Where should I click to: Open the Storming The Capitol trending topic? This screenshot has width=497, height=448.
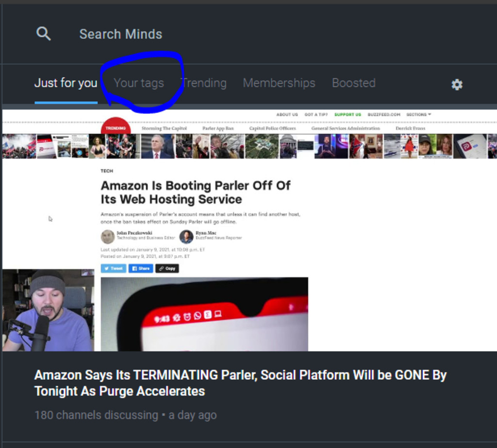(x=164, y=128)
